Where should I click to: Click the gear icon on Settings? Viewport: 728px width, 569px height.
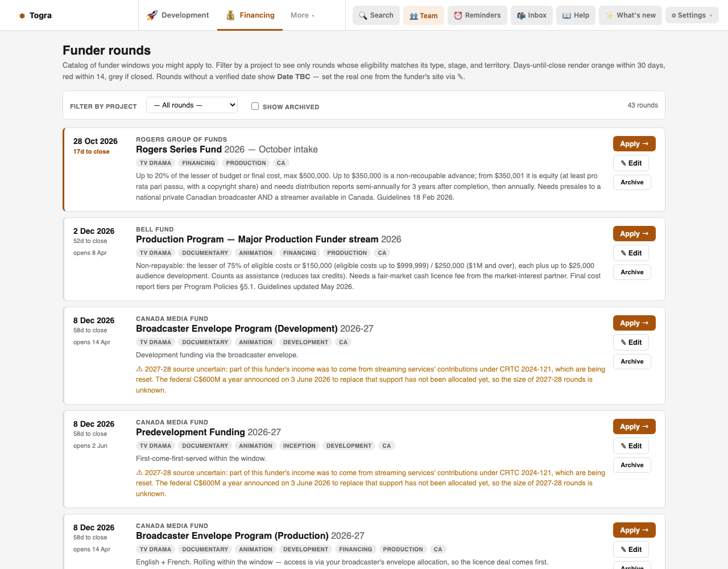tap(674, 15)
